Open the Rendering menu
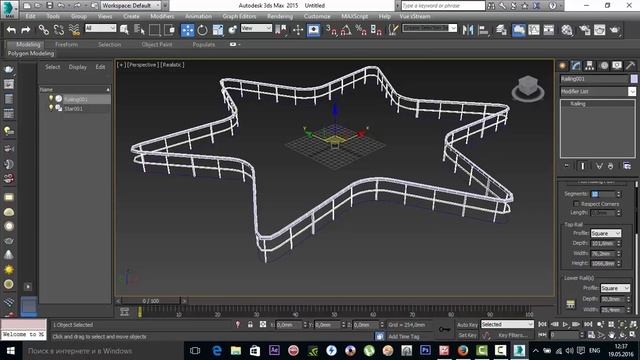The width and height of the screenshot is (640, 360). point(280,16)
